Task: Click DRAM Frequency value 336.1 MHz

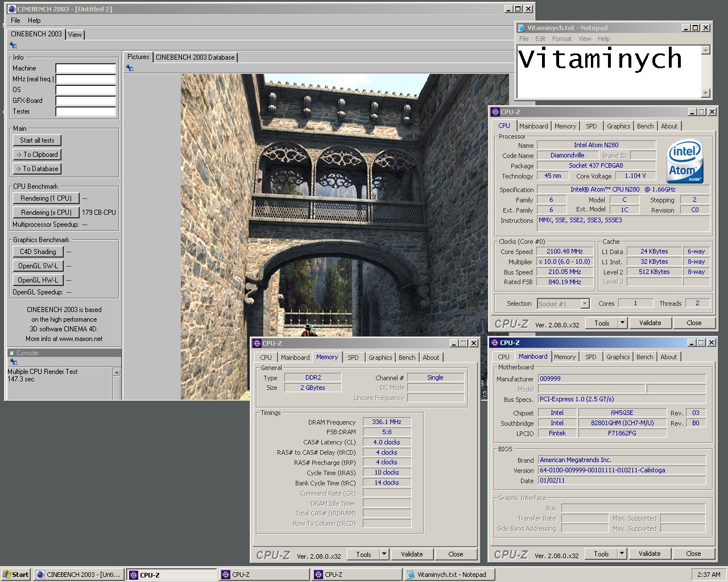Action: pos(387,422)
